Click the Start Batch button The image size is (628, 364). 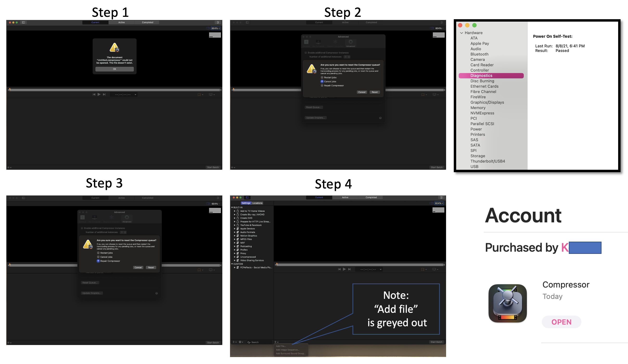click(437, 342)
